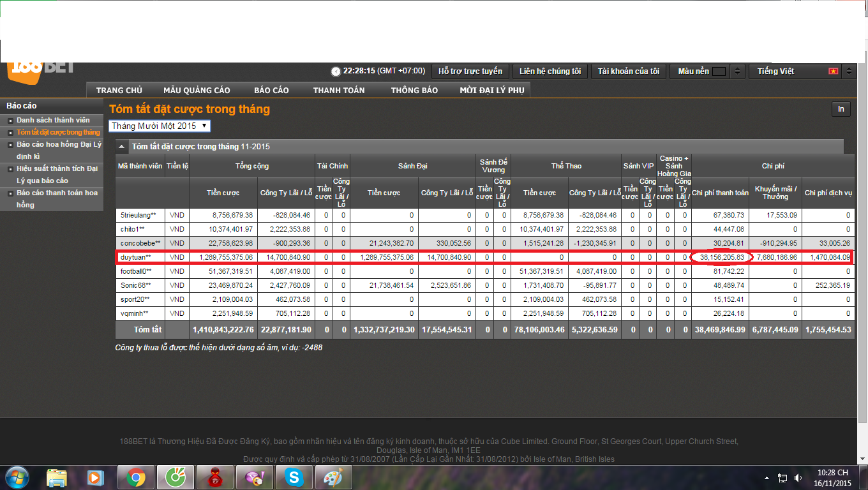
Task: Open the month selector dropdown
Action: click(160, 126)
